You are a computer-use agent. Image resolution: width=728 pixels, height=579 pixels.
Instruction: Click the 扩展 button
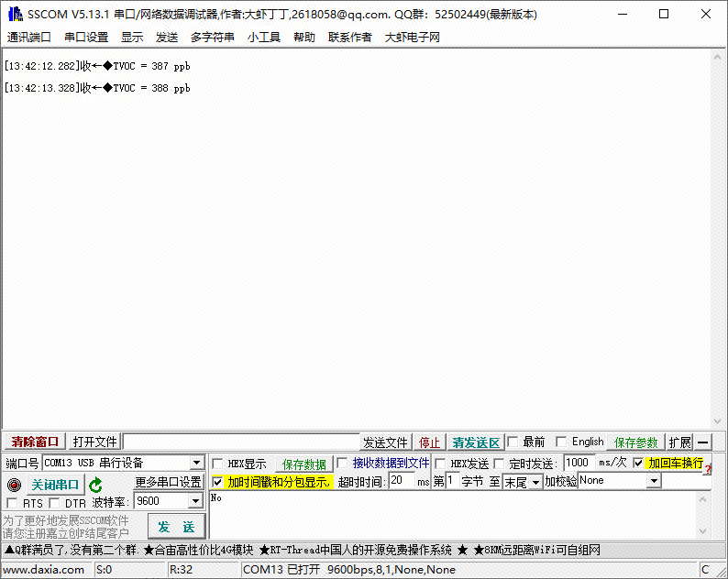pyautogui.click(x=679, y=442)
